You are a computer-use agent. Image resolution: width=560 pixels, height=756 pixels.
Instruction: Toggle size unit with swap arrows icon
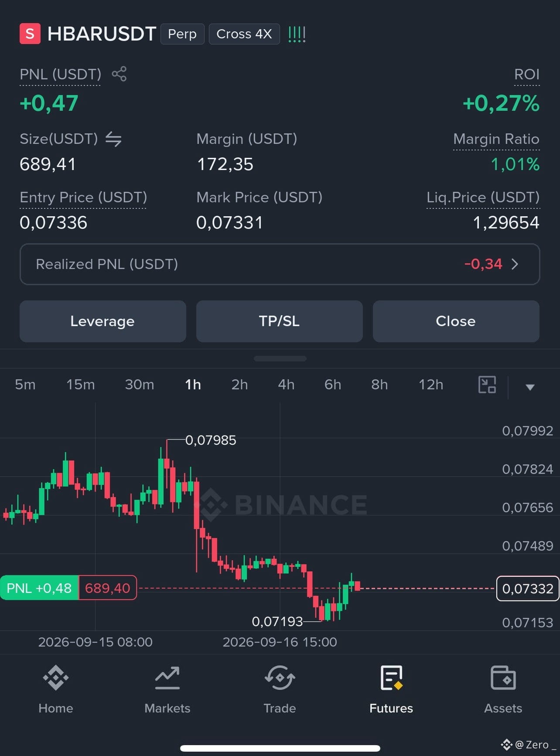113,139
